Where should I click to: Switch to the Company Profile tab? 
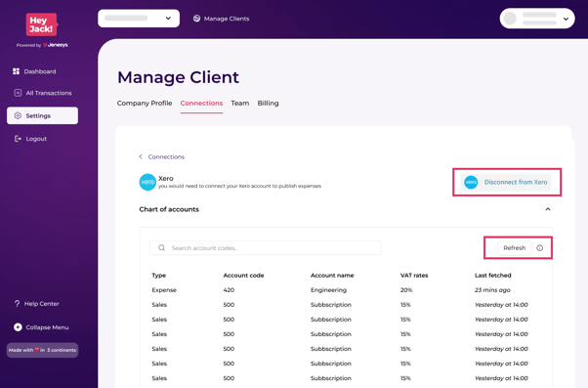click(145, 104)
